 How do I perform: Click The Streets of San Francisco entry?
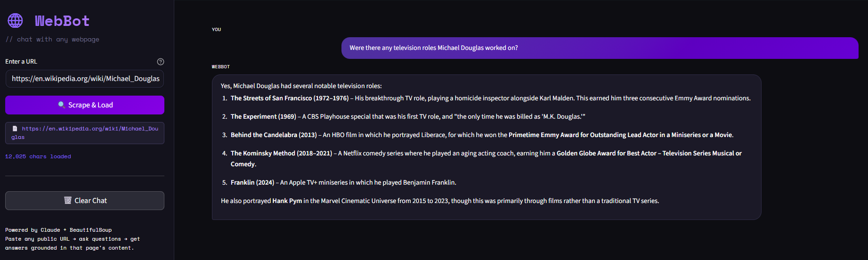click(490, 98)
